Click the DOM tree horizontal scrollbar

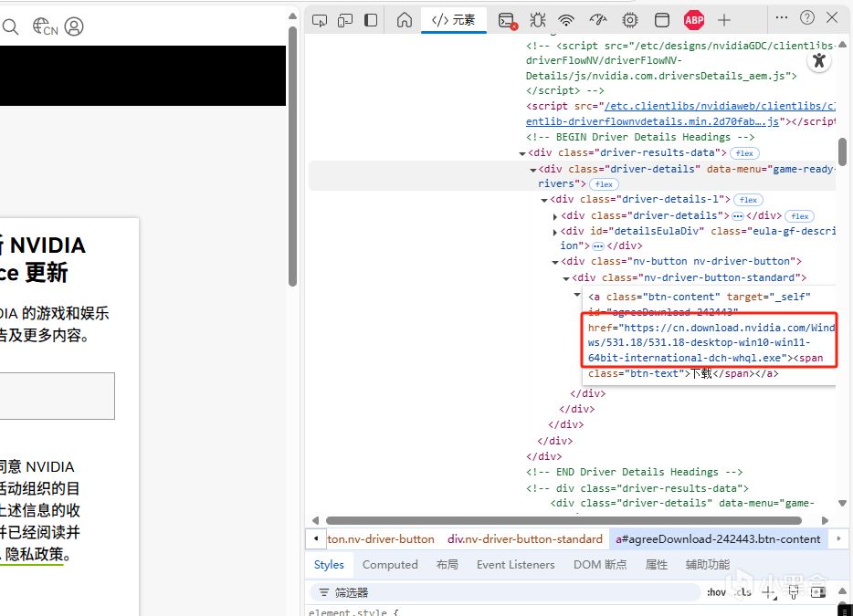pos(563,520)
